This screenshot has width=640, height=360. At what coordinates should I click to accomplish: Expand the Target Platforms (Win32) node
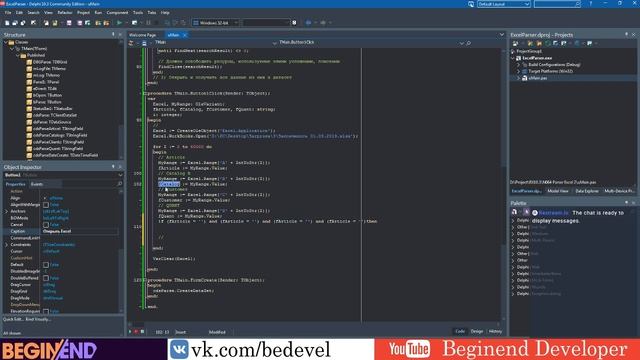(x=518, y=71)
